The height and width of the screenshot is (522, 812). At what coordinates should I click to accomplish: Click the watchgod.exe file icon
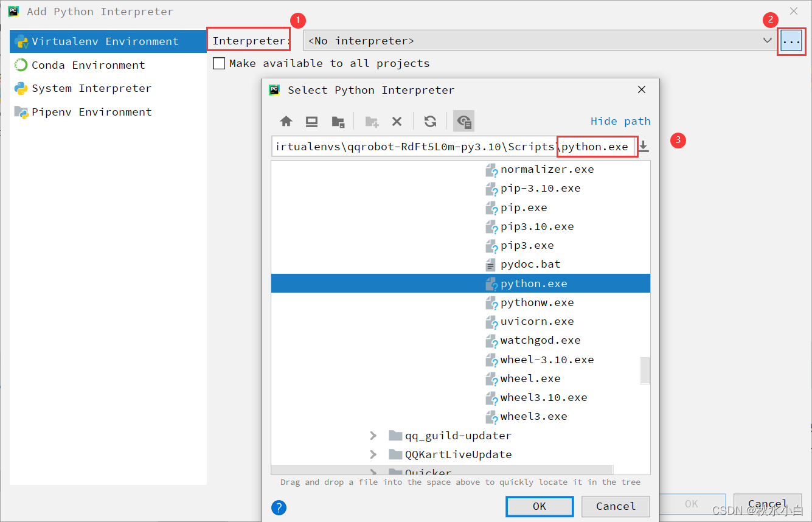[491, 341]
